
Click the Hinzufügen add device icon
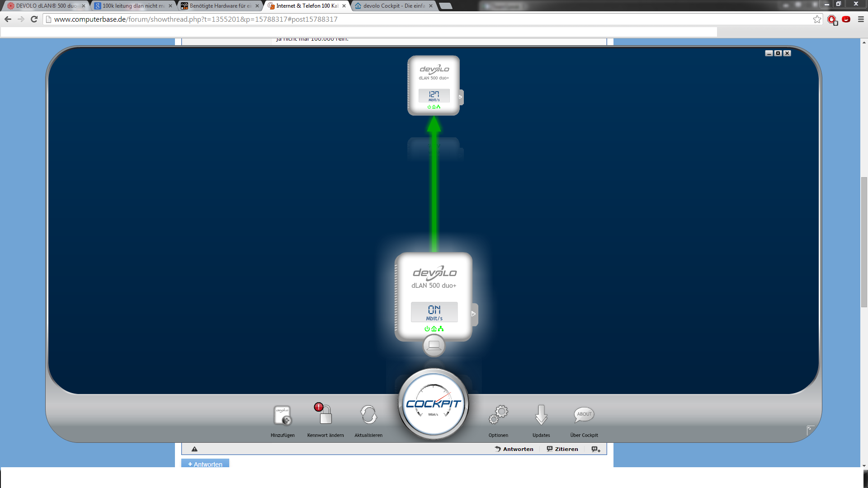click(282, 415)
